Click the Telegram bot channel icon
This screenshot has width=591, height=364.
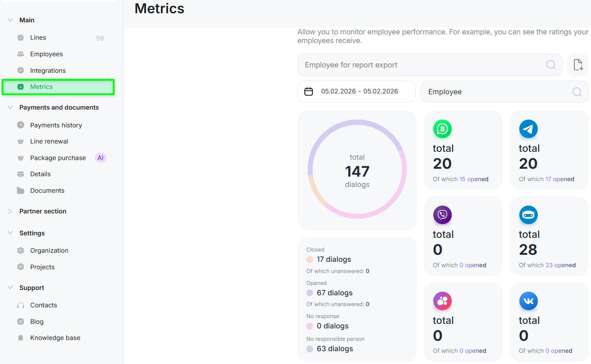[528, 215]
